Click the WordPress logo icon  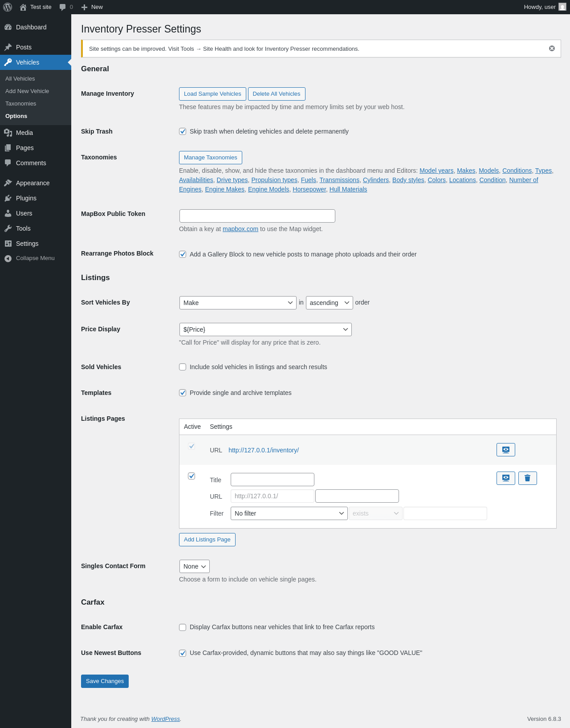(8, 7)
